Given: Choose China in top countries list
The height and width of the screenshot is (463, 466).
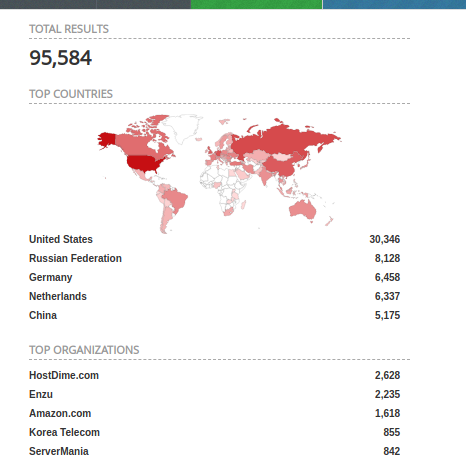Looking at the screenshot, I should click(43, 315).
